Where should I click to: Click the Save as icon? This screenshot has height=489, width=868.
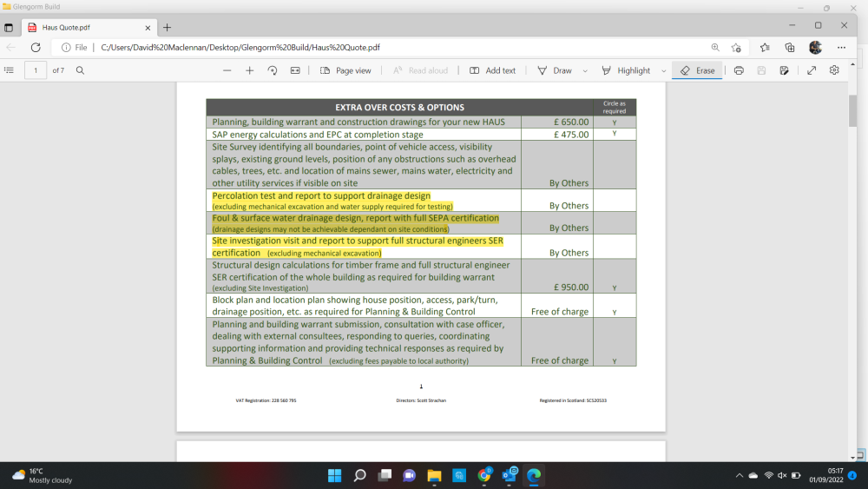[x=784, y=70]
